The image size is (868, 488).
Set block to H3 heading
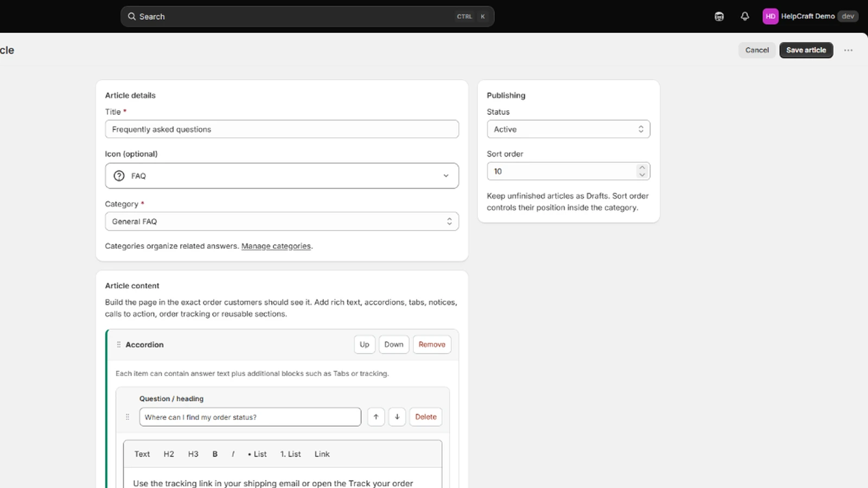(x=193, y=454)
